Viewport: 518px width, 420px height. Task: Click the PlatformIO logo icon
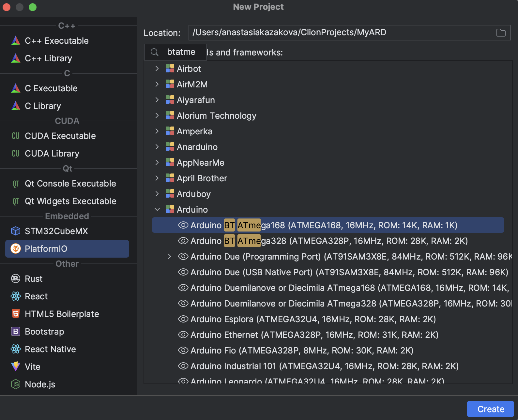click(x=16, y=249)
